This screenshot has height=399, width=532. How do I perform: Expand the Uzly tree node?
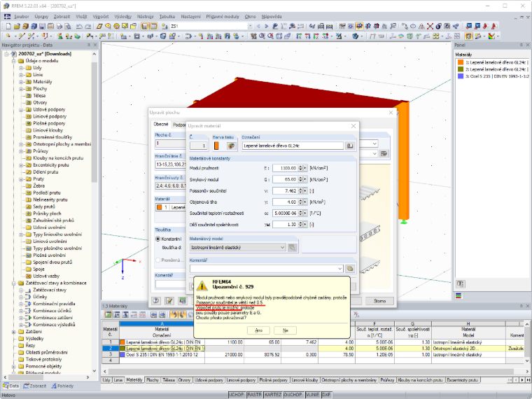point(21,68)
